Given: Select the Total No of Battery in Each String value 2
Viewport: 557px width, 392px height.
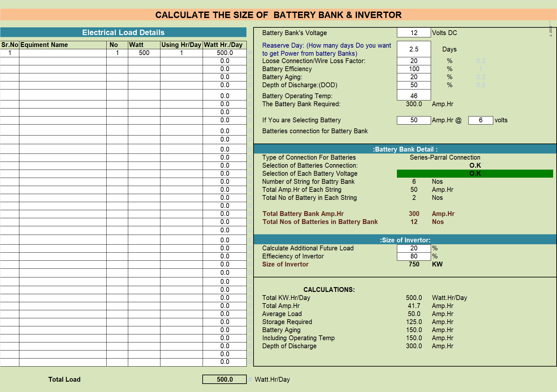Looking at the screenshot, I should (x=414, y=198).
